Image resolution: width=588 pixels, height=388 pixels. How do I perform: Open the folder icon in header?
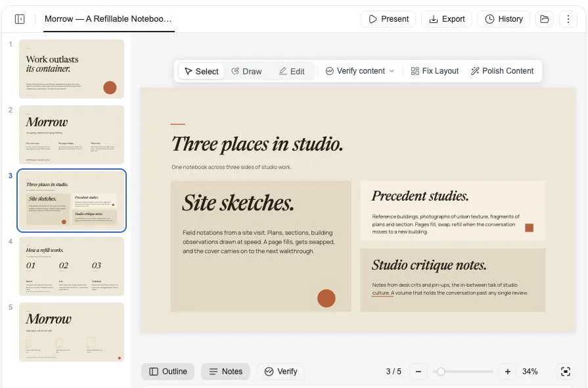pos(545,19)
